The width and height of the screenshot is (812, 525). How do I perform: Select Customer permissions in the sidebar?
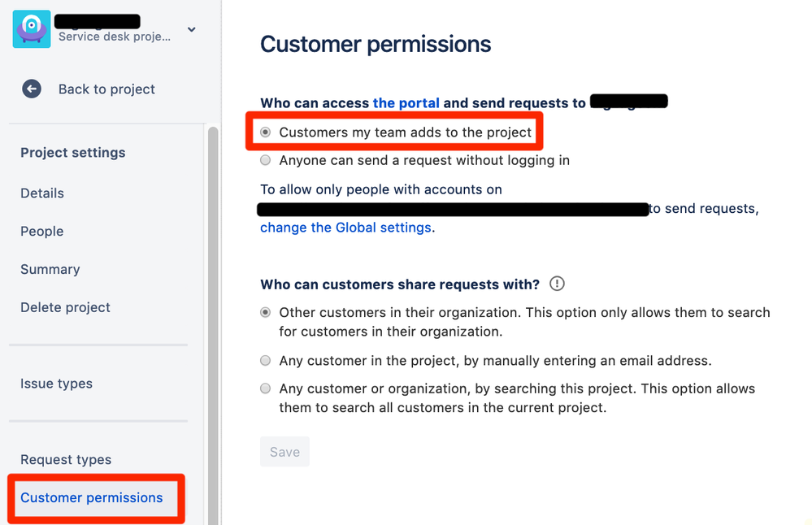[92, 497]
